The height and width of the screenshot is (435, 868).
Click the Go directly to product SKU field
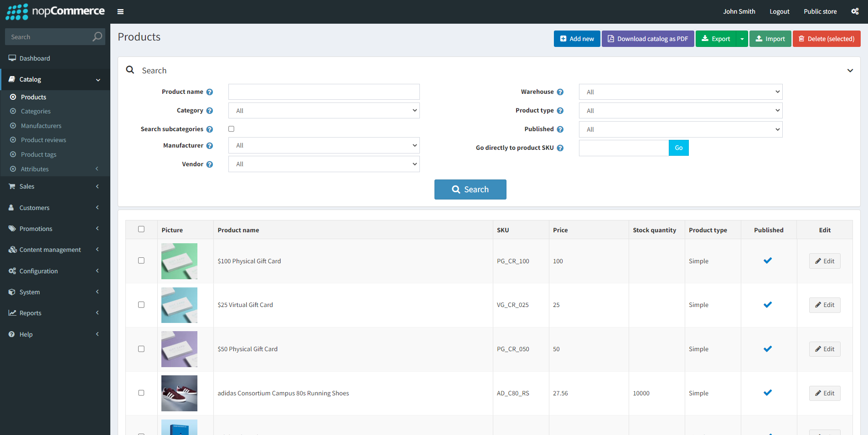pos(624,148)
